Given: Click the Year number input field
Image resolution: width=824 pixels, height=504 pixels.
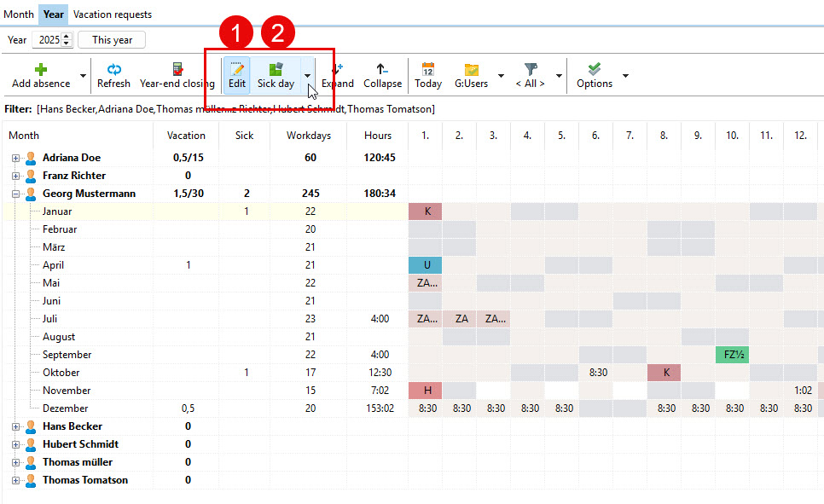Looking at the screenshot, I should click(x=46, y=40).
